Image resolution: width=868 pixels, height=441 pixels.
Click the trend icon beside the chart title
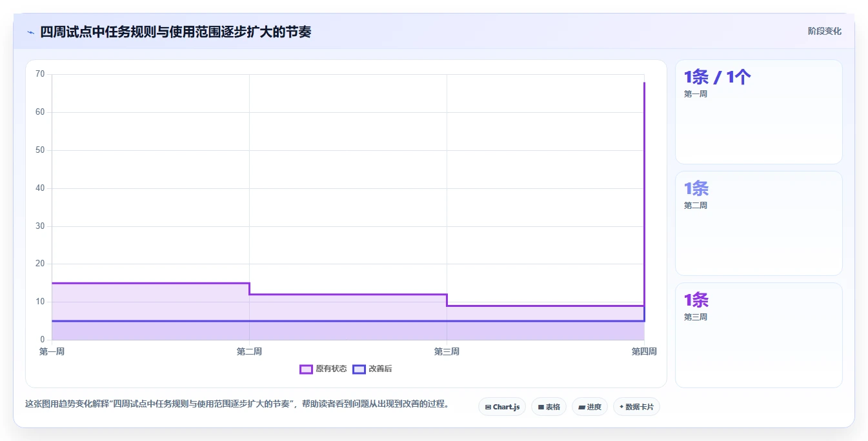30,32
